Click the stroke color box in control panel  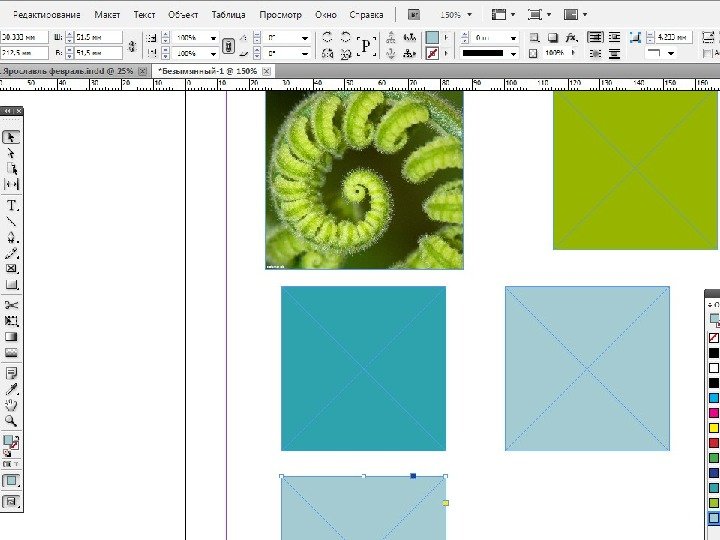(432, 54)
